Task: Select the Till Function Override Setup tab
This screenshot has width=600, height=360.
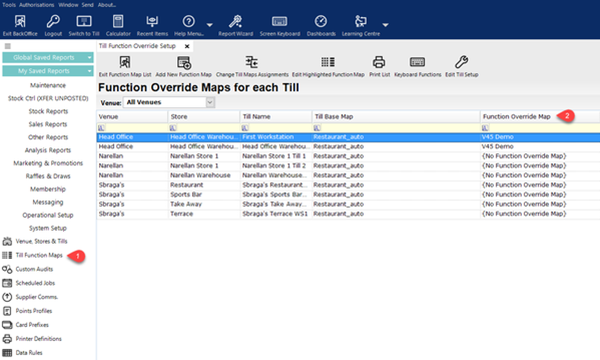Action: 137,46
